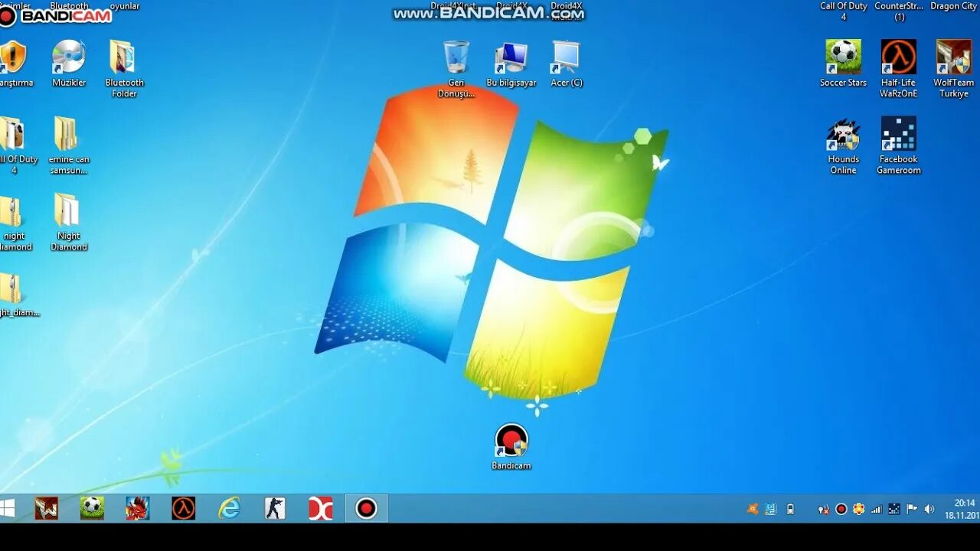
Task: Open Facebook Gameroom desktop shortcut
Action: click(898, 145)
